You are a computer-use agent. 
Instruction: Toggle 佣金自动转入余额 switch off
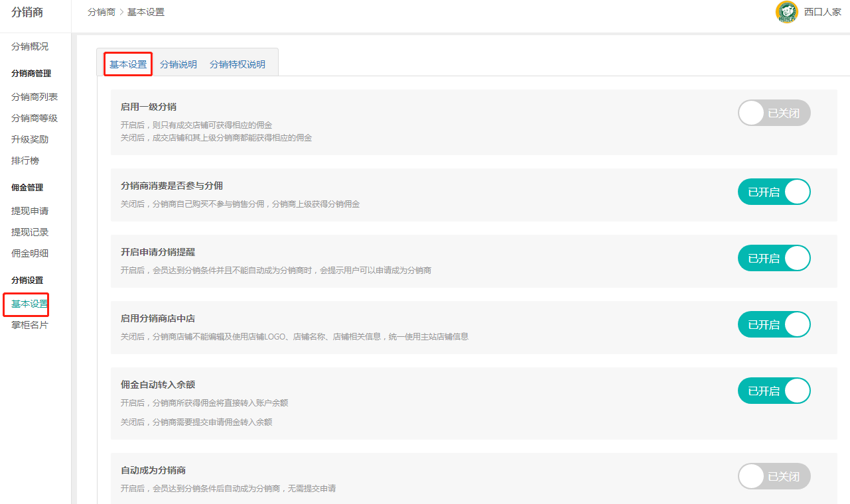coord(774,391)
